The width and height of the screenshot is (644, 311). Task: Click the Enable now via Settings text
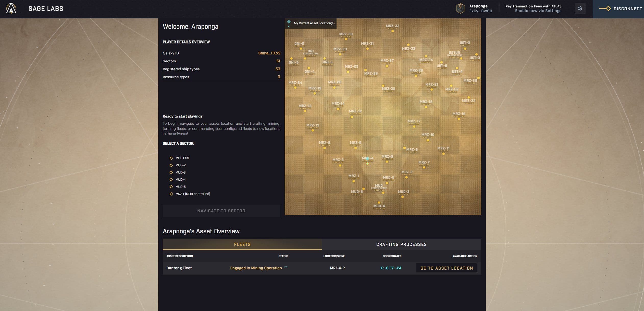538,11
